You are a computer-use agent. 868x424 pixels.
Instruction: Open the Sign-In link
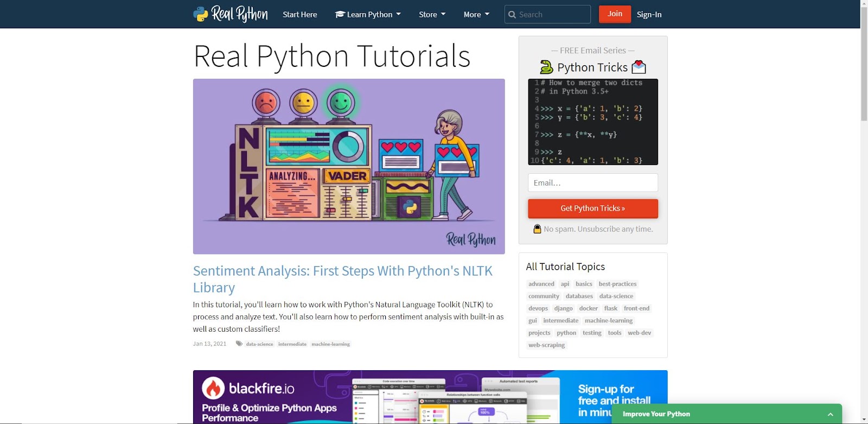click(x=649, y=15)
